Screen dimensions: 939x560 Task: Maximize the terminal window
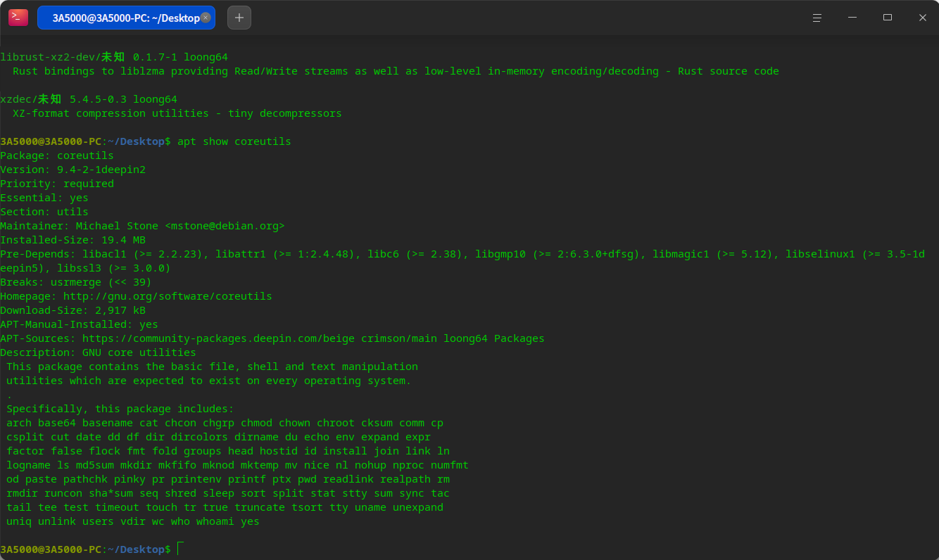coord(888,18)
